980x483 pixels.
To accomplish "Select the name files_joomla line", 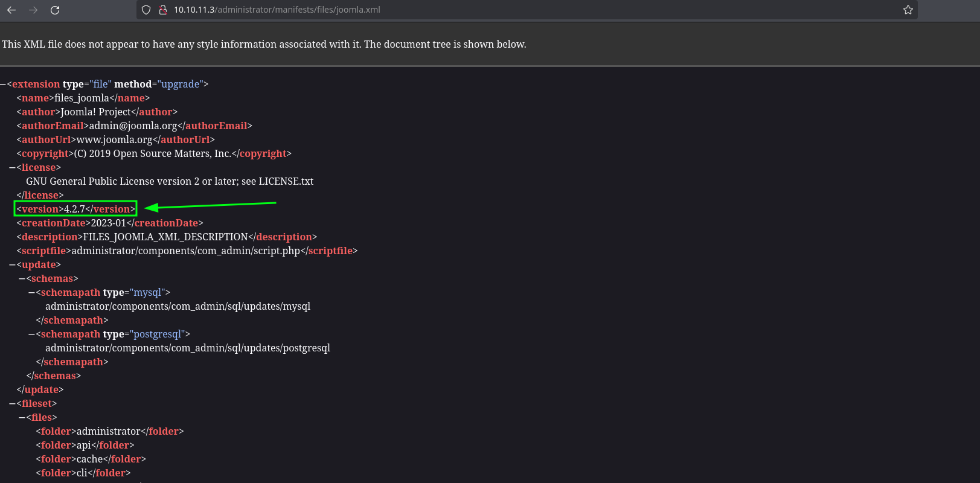I will pyautogui.click(x=83, y=98).
